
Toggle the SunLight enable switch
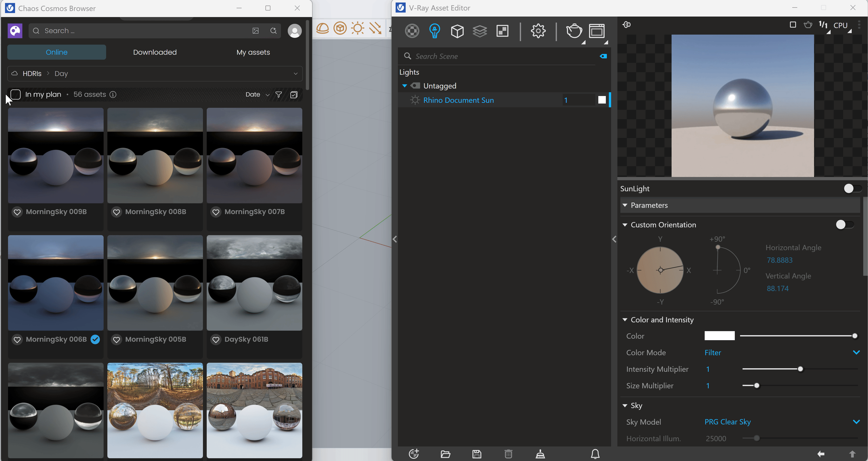tap(852, 188)
